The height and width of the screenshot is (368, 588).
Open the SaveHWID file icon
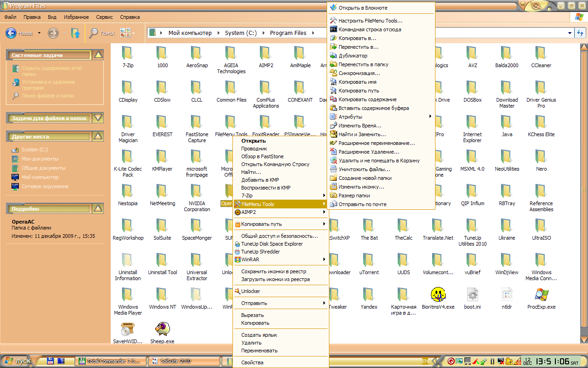pyautogui.click(x=128, y=329)
